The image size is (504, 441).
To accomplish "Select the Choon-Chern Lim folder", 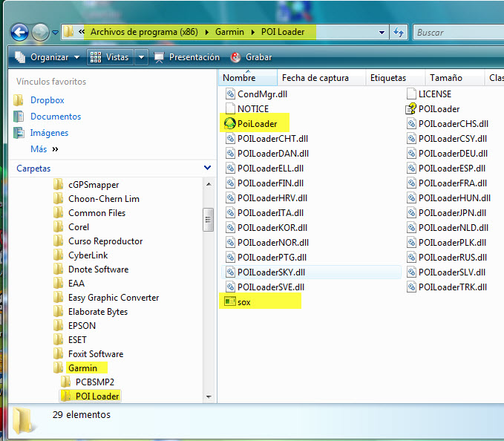I will coord(104,199).
